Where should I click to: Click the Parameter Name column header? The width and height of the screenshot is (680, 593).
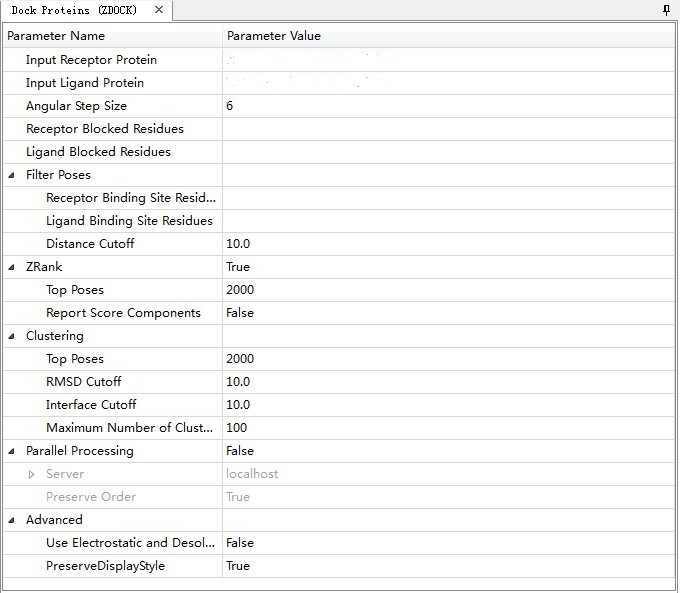[x=112, y=36]
